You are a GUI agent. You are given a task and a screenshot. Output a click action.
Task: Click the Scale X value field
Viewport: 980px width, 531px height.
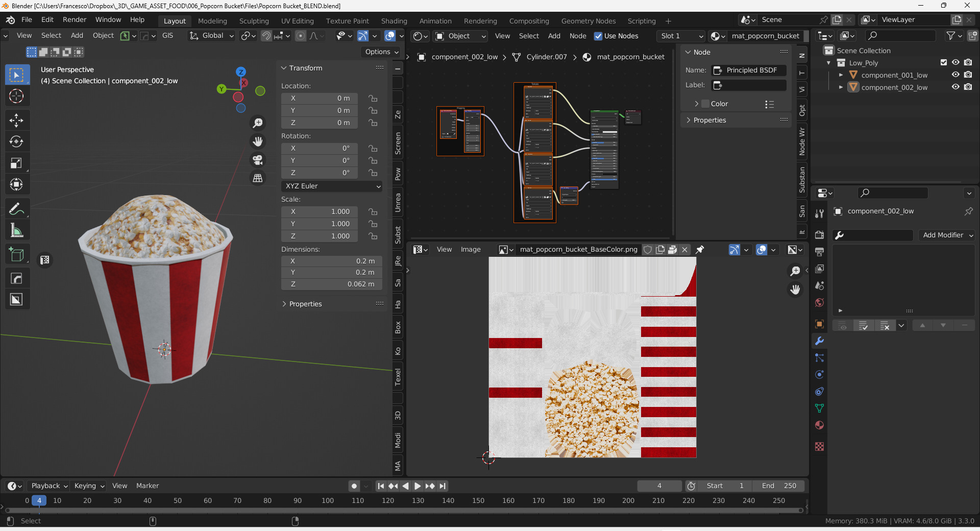tap(320, 212)
